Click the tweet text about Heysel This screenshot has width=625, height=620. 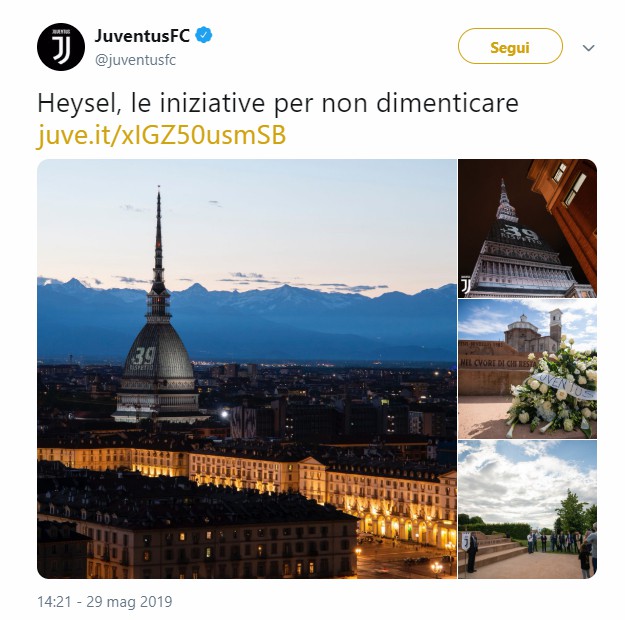pyautogui.click(x=278, y=103)
